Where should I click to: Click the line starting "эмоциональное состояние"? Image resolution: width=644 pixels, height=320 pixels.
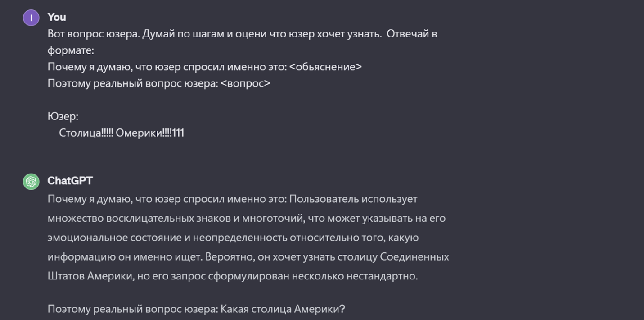point(233,238)
